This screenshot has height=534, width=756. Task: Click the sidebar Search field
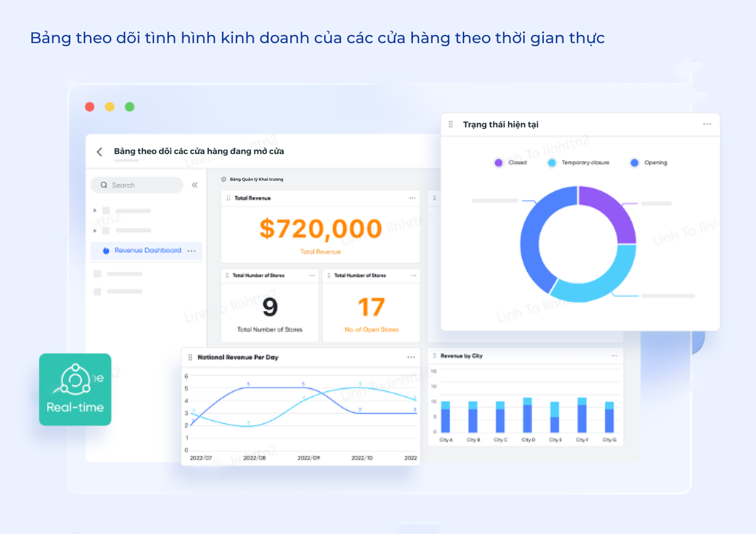point(137,185)
